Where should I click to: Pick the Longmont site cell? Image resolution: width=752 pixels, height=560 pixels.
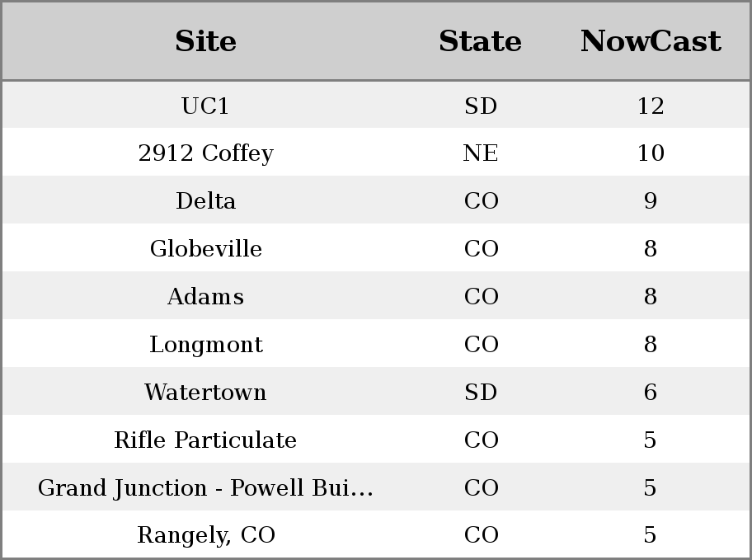click(206, 345)
